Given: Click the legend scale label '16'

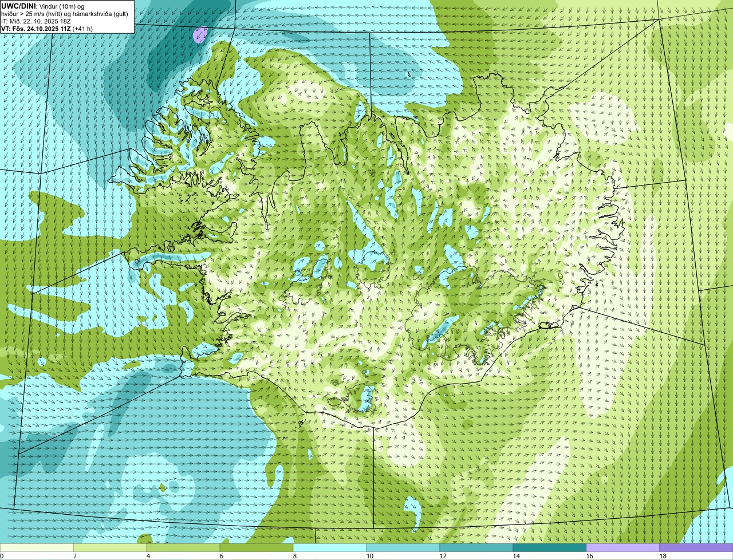Looking at the screenshot, I should point(590,556).
